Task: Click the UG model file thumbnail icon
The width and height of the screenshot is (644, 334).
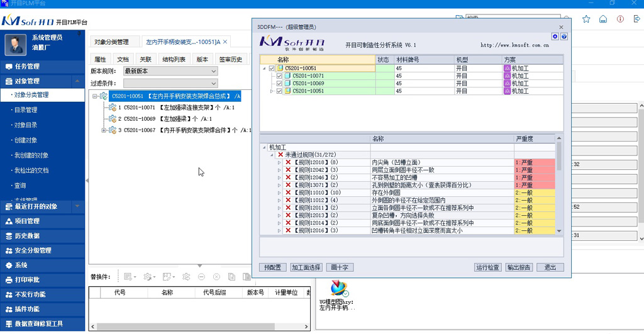Action: (340, 289)
